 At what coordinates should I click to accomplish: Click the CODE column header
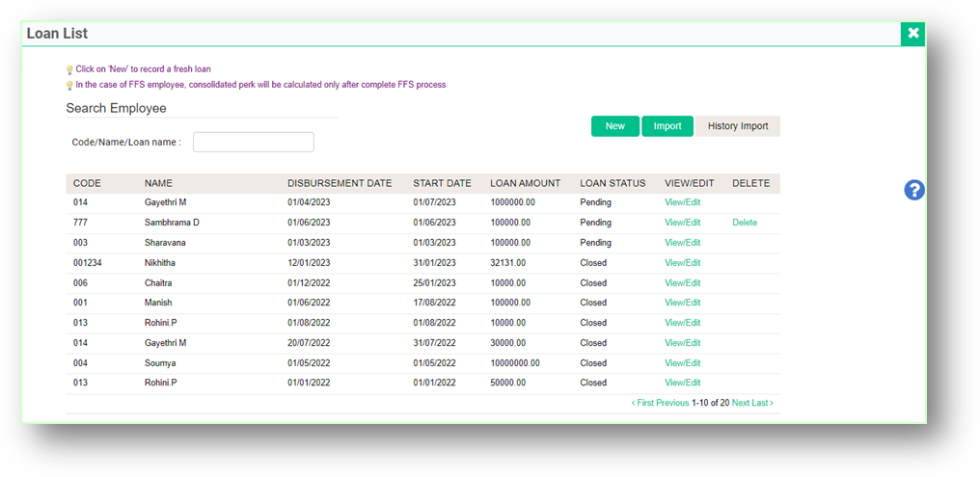[x=87, y=183]
